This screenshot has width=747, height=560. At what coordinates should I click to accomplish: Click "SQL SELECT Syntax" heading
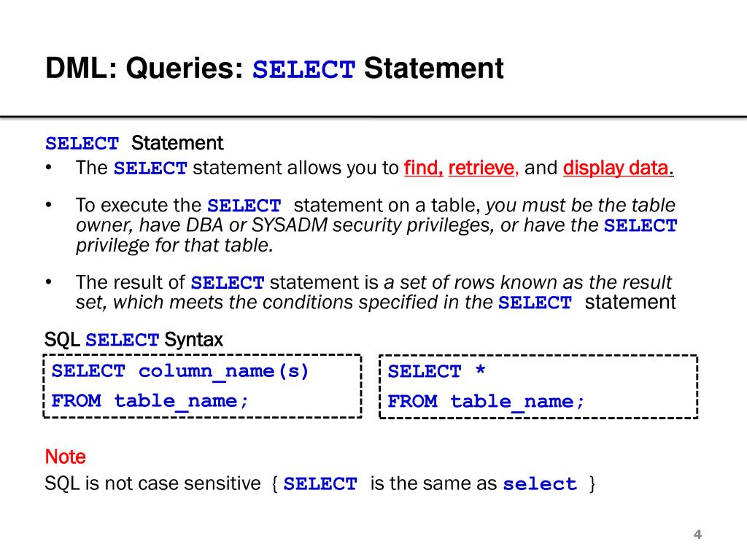click(133, 340)
